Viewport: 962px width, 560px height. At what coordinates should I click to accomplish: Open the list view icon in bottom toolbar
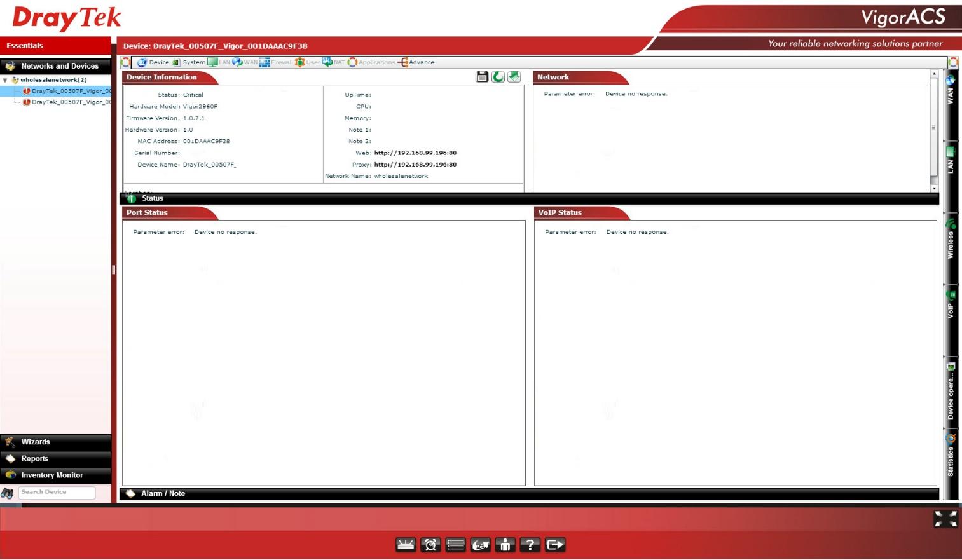point(455,545)
